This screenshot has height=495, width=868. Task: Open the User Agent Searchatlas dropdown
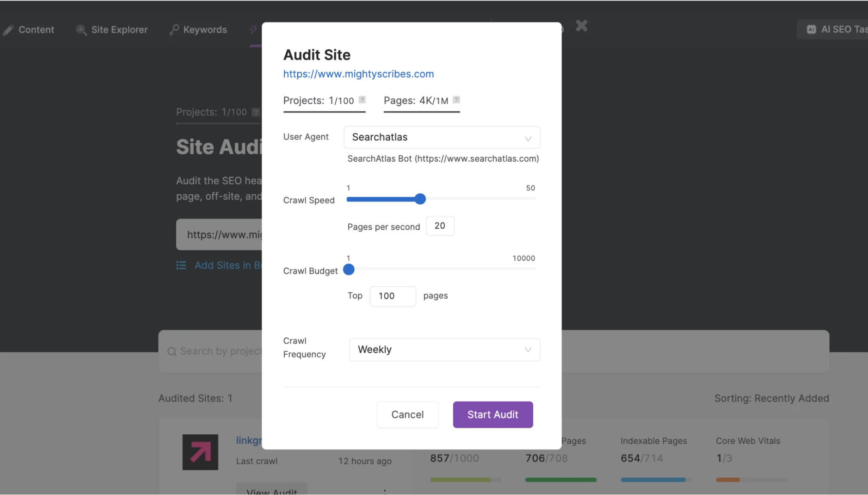point(442,137)
